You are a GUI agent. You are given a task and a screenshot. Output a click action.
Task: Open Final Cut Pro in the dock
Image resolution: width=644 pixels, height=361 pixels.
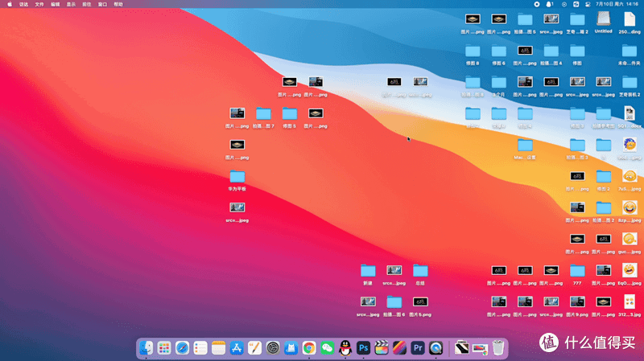pos(382,348)
